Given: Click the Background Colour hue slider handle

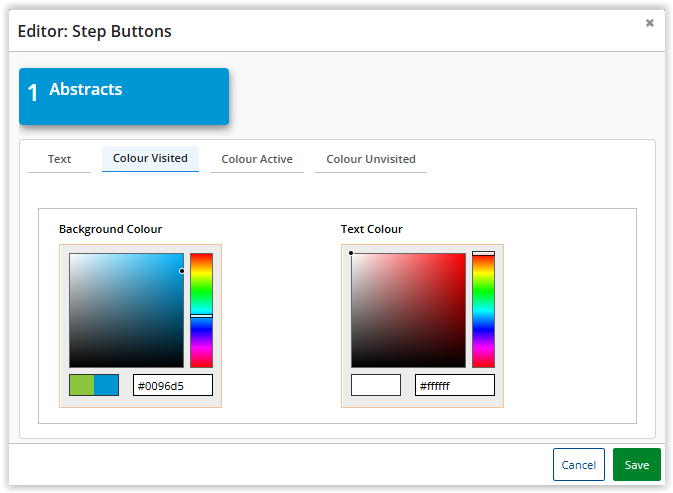Looking at the screenshot, I should pos(201,316).
